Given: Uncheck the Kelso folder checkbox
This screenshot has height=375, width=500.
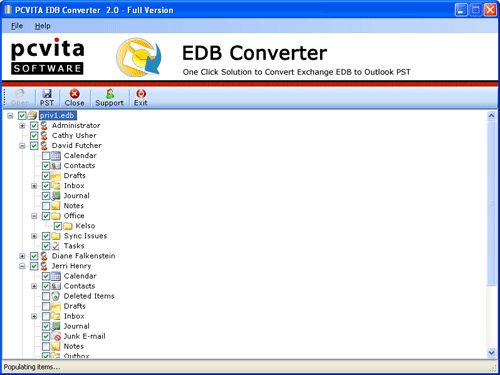Looking at the screenshot, I should [x=58, y=226].
